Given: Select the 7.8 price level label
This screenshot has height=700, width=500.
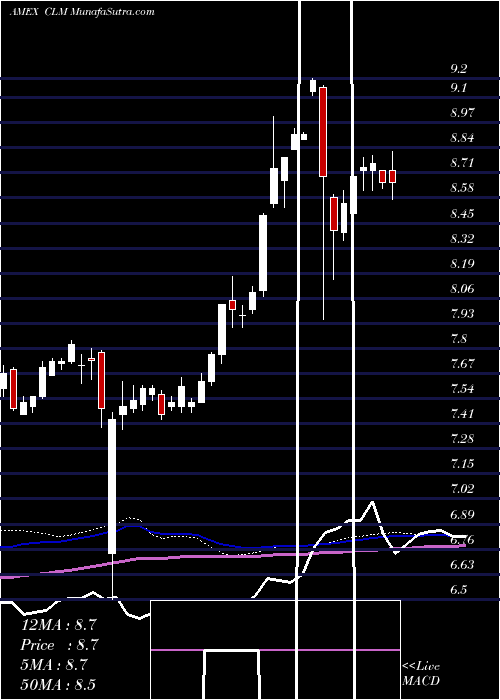Looking at the screenshot, I should [458, 339].
